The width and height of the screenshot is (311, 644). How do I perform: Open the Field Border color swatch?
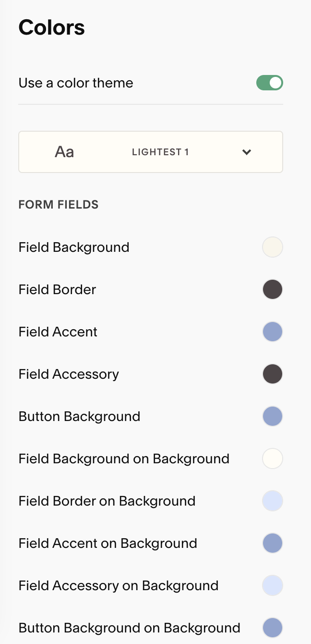[273, 290]
